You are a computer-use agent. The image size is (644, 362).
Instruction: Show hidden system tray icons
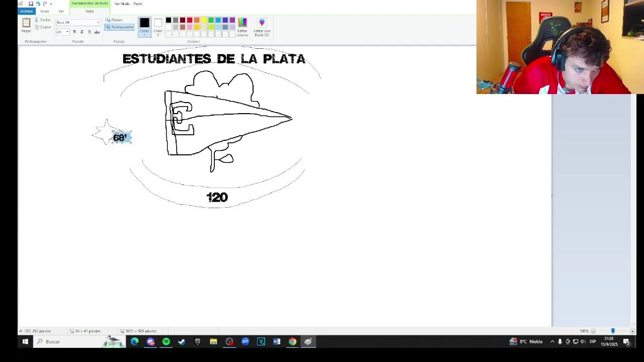point(552,341)
